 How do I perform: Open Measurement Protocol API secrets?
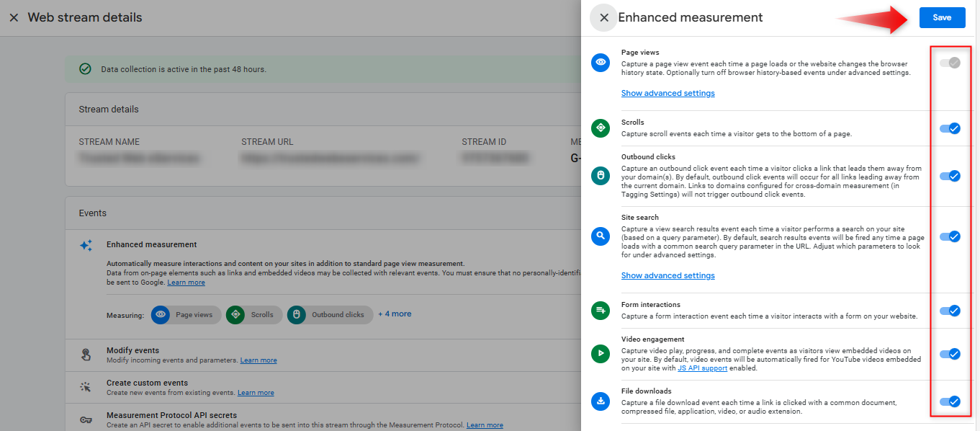pyautogui.click(x=323, y=419)
